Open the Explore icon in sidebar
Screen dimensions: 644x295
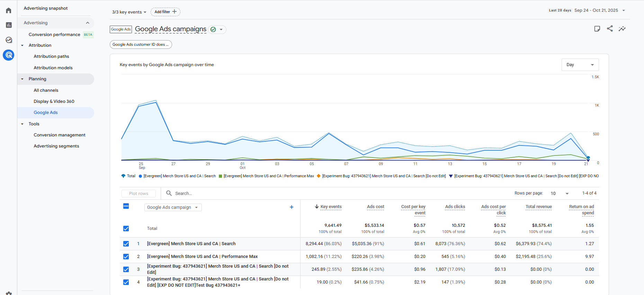click(x=9, y=40)
